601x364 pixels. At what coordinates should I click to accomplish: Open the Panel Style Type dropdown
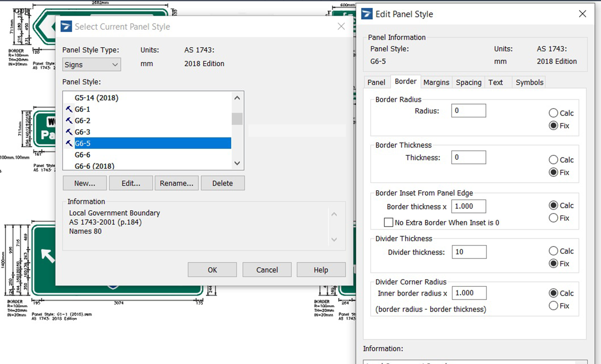click(x=92, y=65)
